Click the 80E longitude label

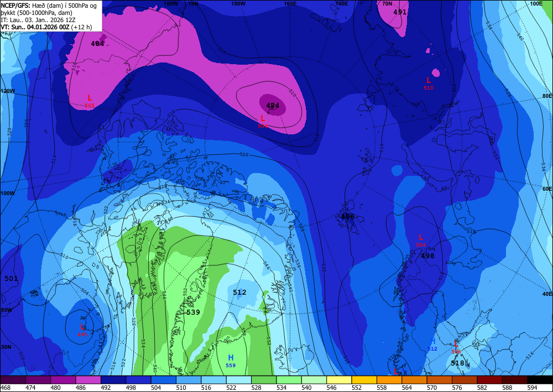(547, 96)
